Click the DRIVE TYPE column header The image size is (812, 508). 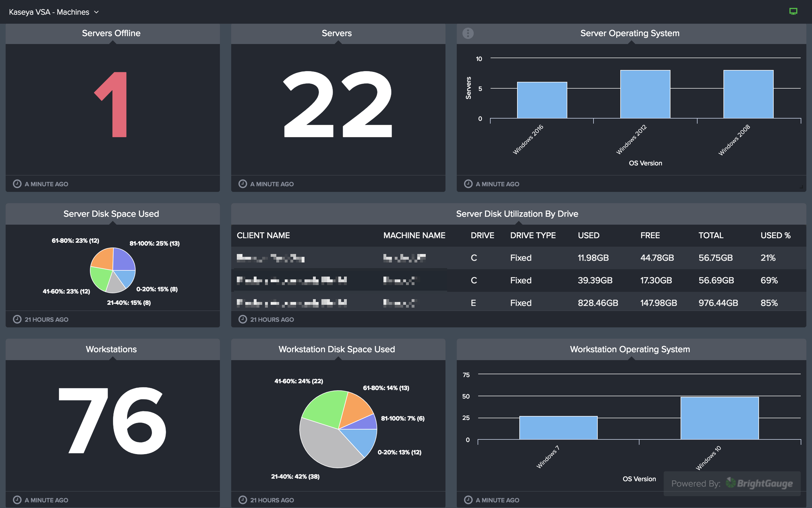(533, 235)
